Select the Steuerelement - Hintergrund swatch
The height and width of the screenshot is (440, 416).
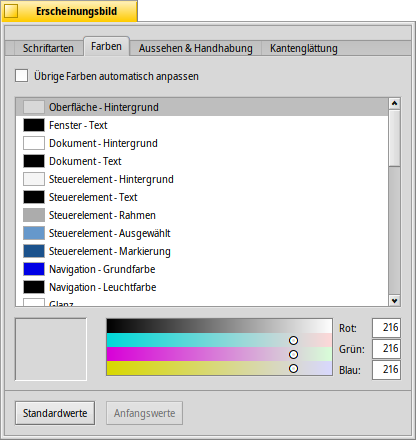click(x=34, y=179)
